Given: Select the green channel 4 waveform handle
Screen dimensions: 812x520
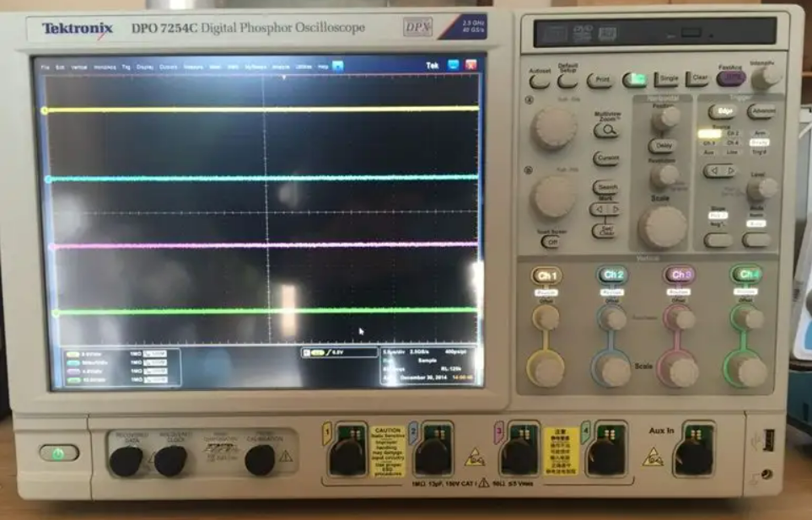Looking at the screenshot, I should (x=56, y=313).
